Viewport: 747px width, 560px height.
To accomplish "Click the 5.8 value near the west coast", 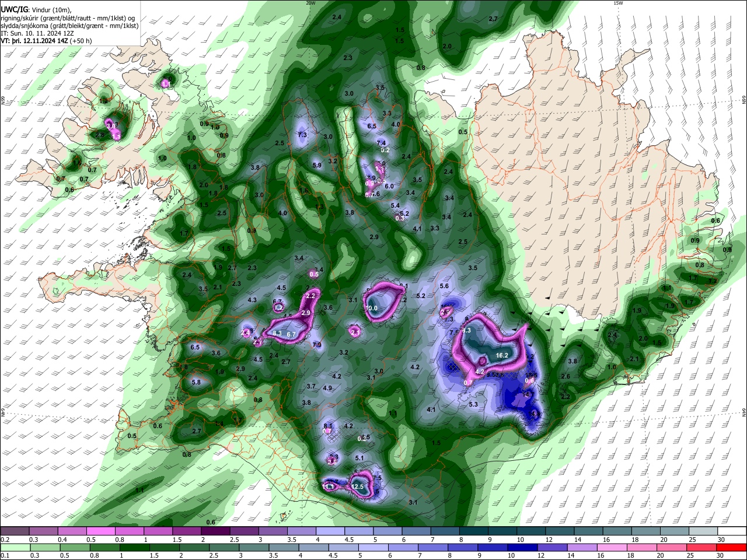I will pos(196,383).
